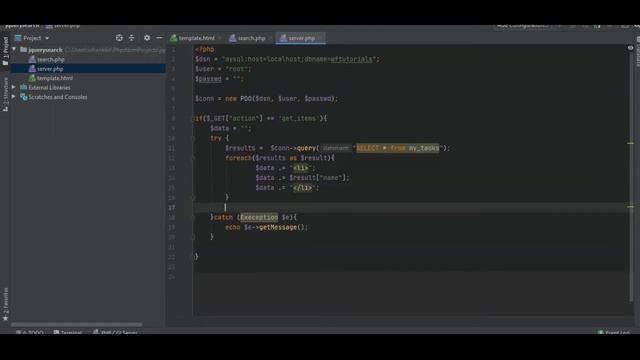Click the $result["name"] line
The image size is (640, 360).
click(x=302, y=178)
